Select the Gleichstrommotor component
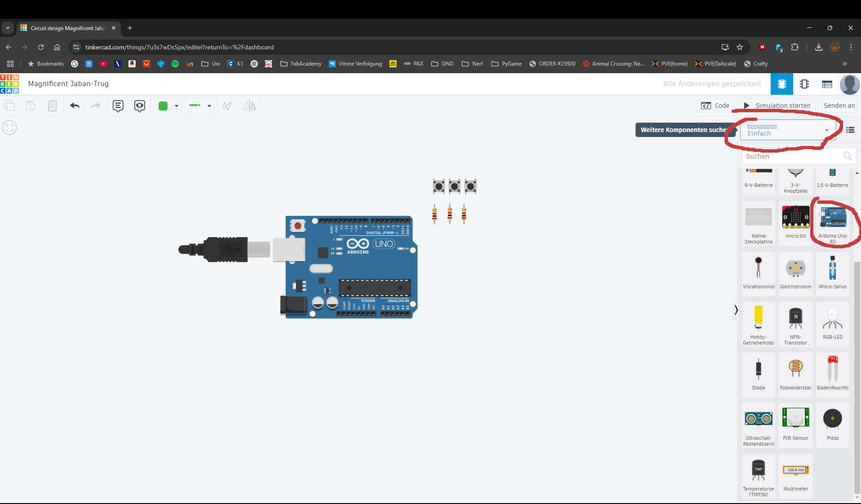 795,274
